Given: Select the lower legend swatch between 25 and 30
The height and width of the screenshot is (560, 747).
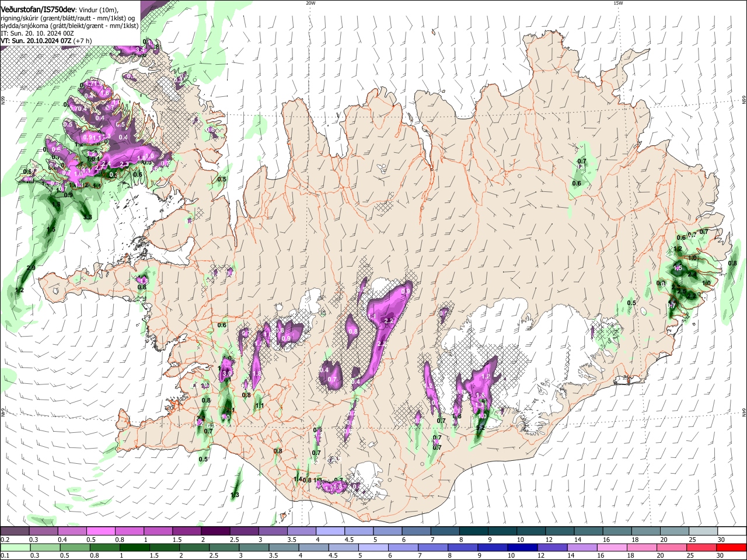Looking at the screenshot, I should 701,547.
